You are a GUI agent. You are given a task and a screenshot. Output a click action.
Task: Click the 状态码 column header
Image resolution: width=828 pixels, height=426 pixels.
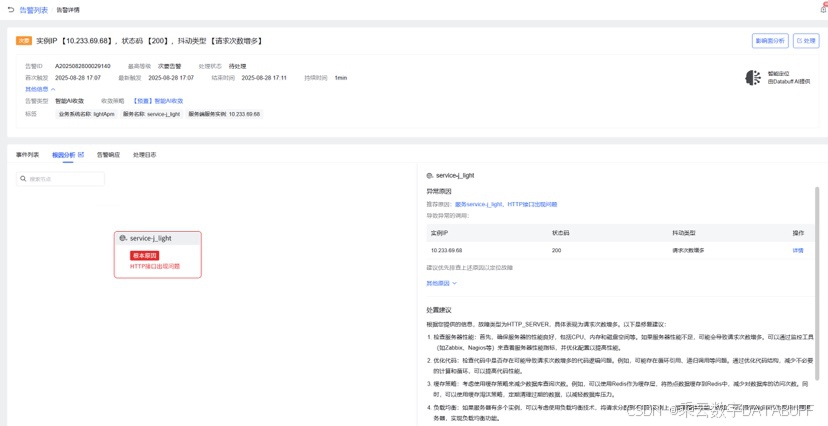click(560, 233)
